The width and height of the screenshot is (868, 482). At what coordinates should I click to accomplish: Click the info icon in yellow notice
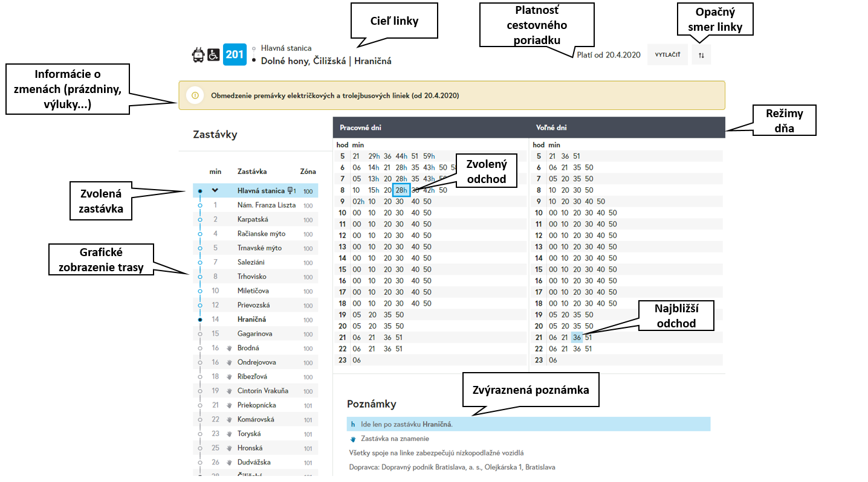tap(195, 95)
